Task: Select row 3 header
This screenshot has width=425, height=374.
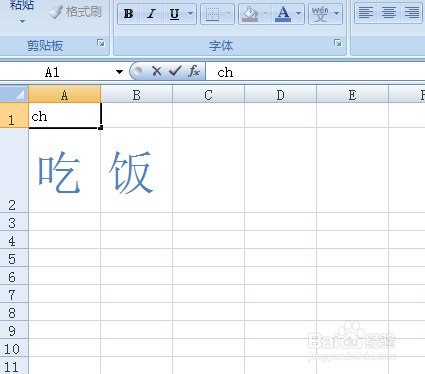Action: [14, 222]
